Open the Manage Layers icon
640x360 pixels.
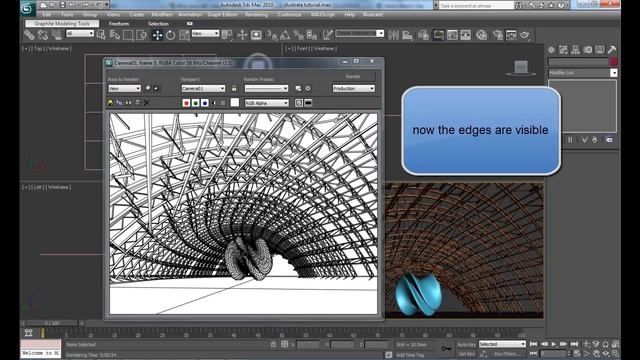[x=423, y=35]
